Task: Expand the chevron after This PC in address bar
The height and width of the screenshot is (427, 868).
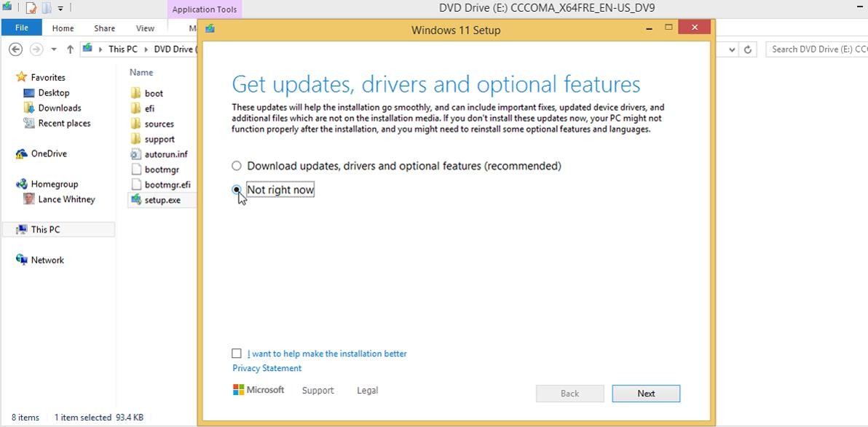Action: click(x=146, y=49)
